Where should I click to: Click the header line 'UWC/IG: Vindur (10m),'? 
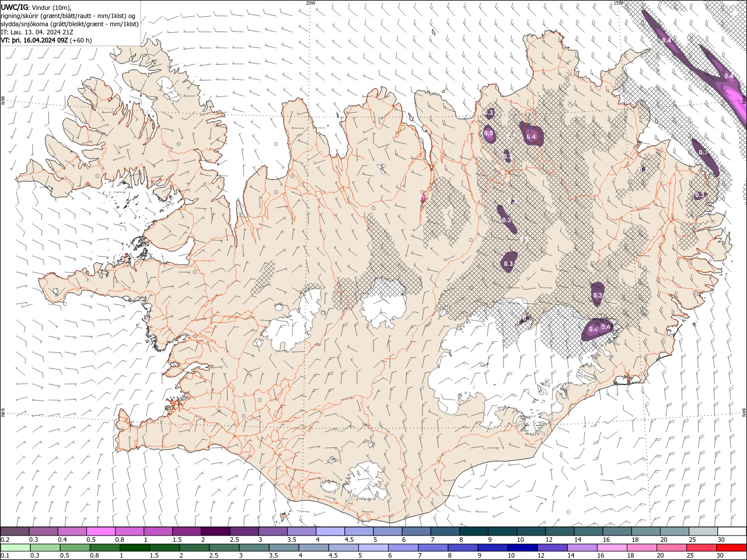36,7
